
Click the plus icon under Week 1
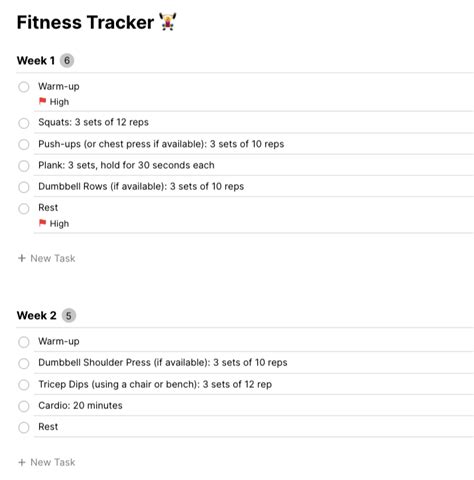pos(22,258)
